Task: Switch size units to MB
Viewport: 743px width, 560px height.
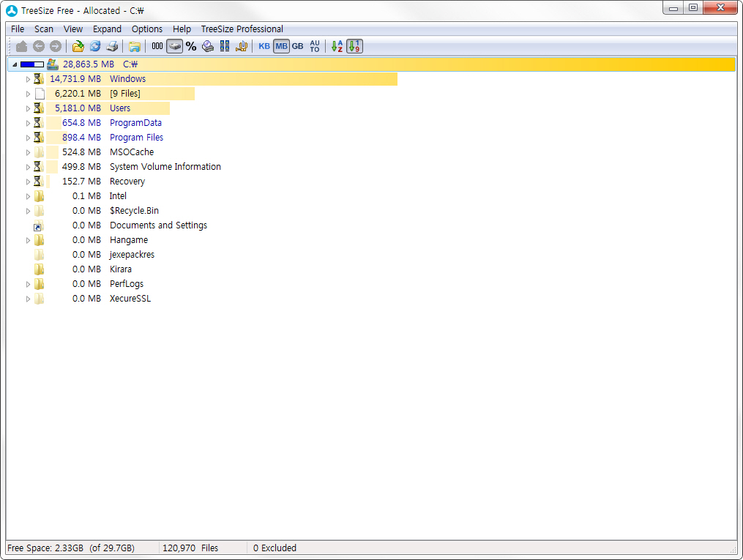Action: [282, 46]
